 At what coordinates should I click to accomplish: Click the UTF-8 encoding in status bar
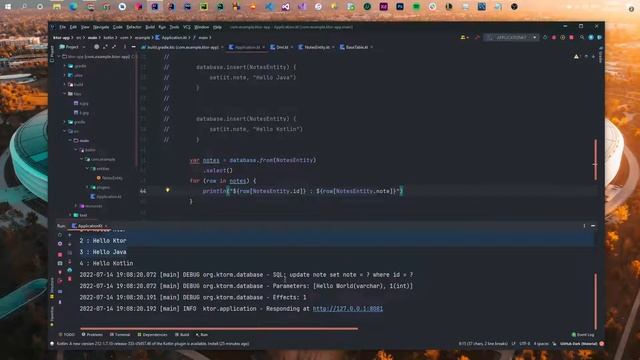coord(524,344)
